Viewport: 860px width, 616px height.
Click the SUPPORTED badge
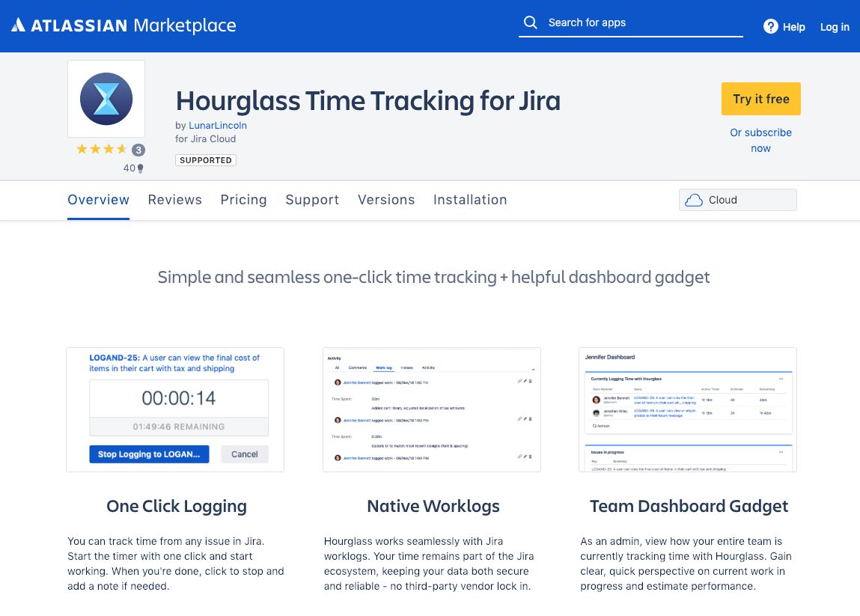206,160
